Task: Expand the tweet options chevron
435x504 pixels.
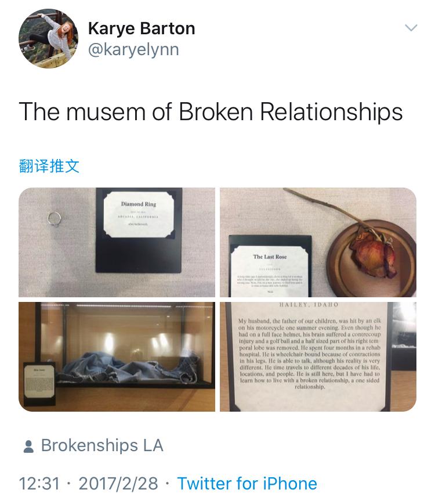Action: click(x=411, y=28)
